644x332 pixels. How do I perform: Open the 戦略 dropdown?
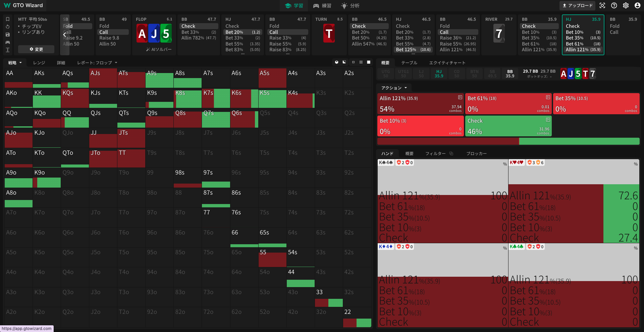[15, 63]
